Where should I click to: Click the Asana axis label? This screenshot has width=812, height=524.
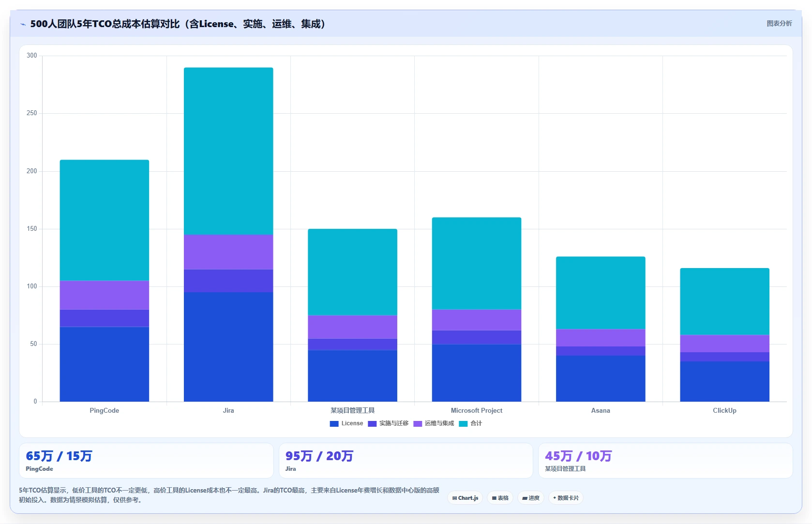(601, 410)
